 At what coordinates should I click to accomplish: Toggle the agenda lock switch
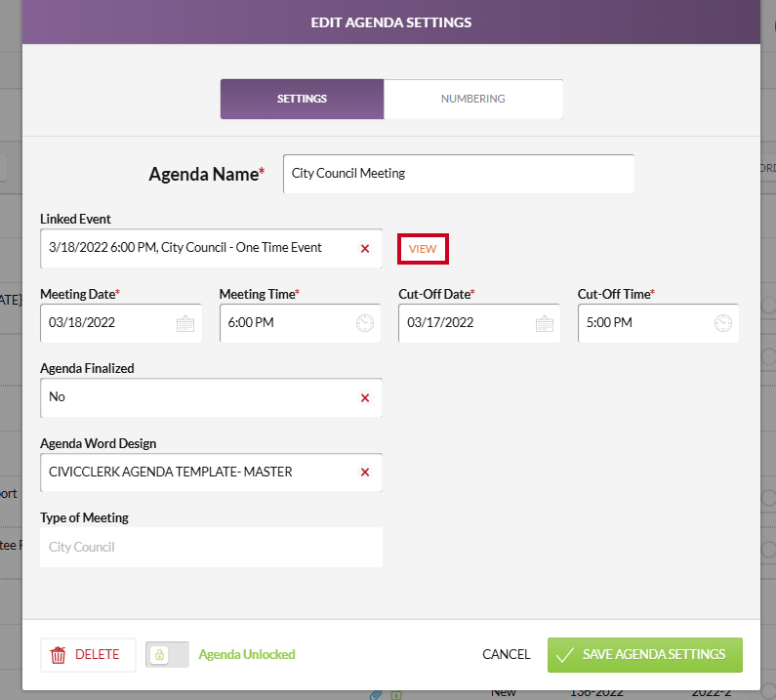[167, 654]
